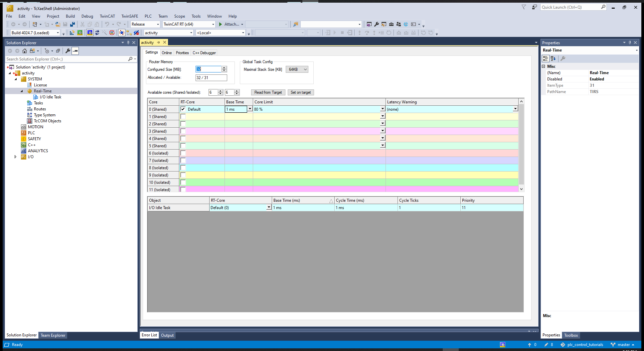Enable RT-Core checkbox for core 6 (Isolated)
This screenshot has width=644, height=351.
(183, 153)
